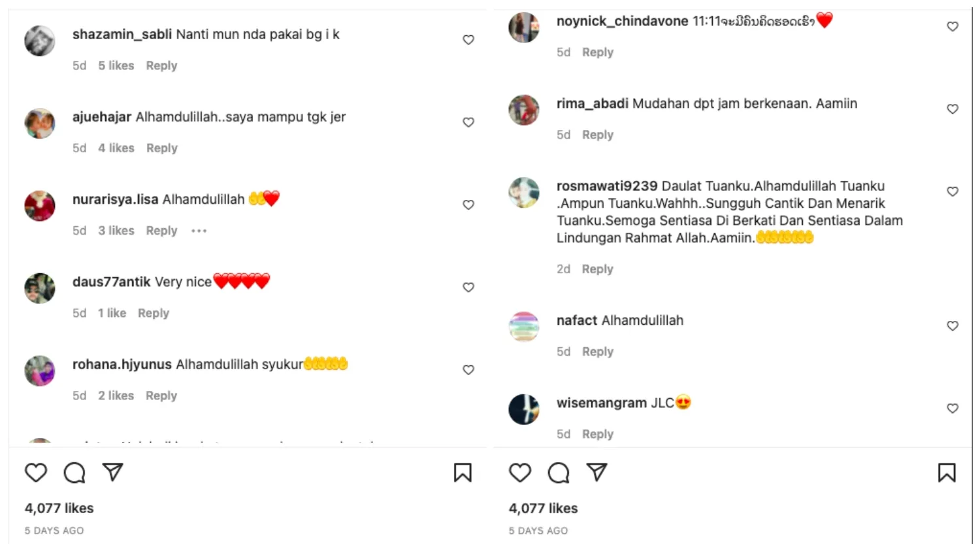
Task: View the 4,077 likes list in left panel
Action: pyautogui.click(x=59, y=508)
